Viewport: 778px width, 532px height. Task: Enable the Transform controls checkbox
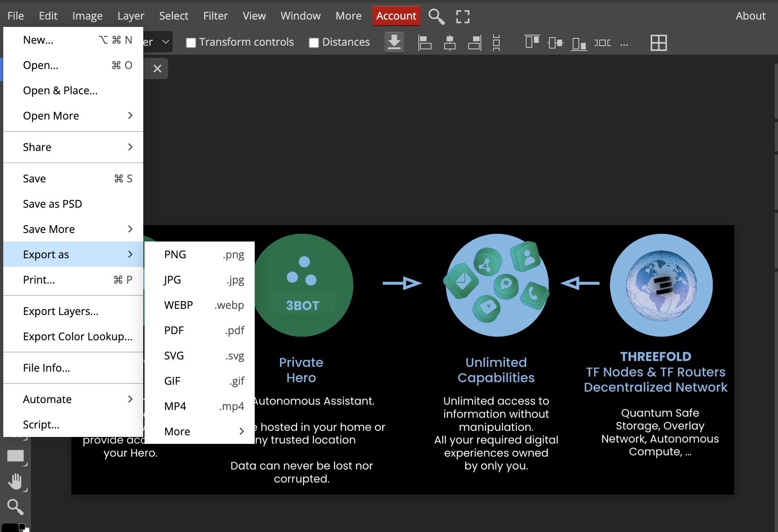[191, 42]
